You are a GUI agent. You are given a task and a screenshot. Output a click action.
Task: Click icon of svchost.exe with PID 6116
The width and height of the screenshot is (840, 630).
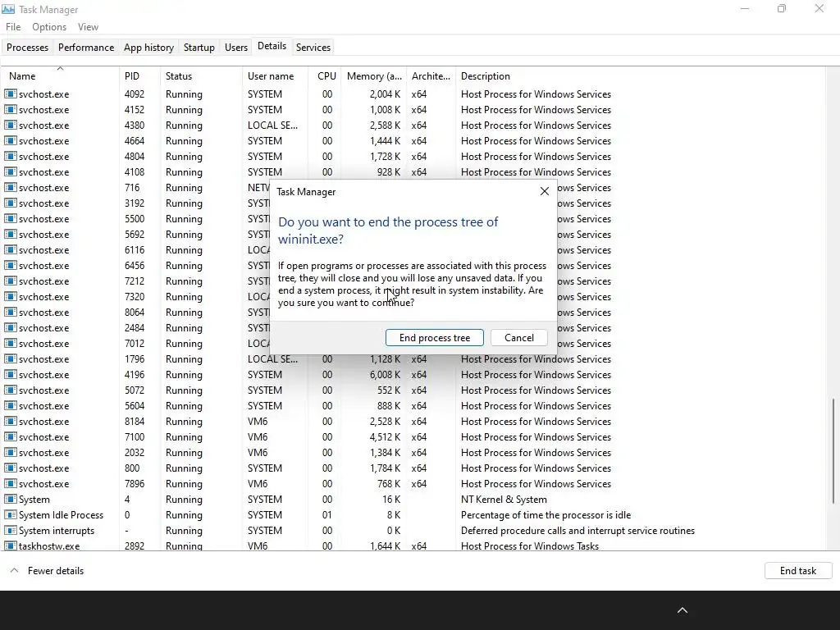click(x=10, y=249)
